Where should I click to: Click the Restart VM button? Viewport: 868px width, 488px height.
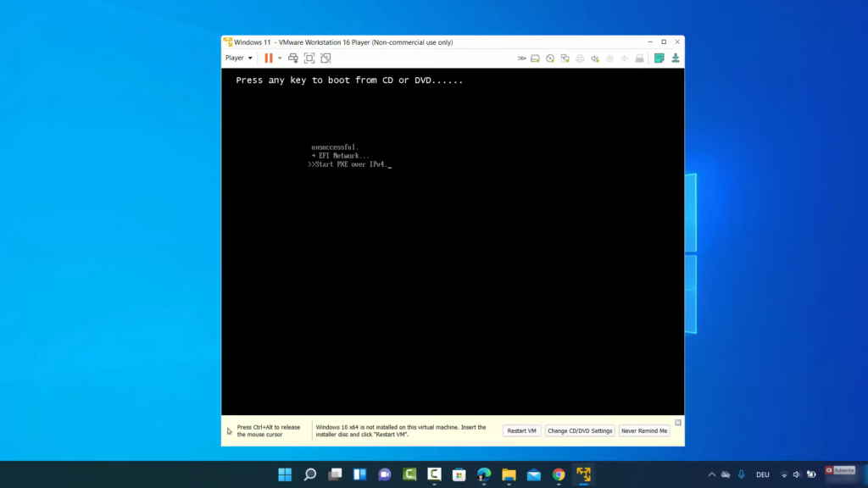click(521, 430)
